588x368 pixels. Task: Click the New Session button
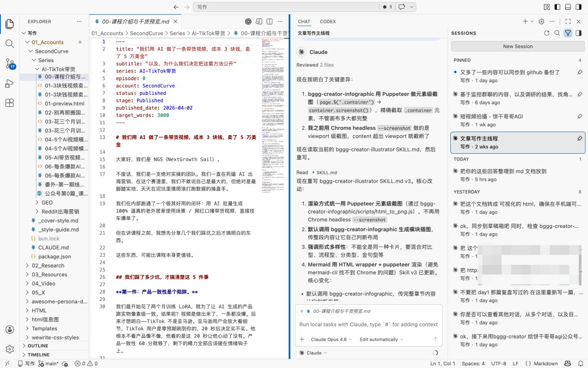point(518,46)
